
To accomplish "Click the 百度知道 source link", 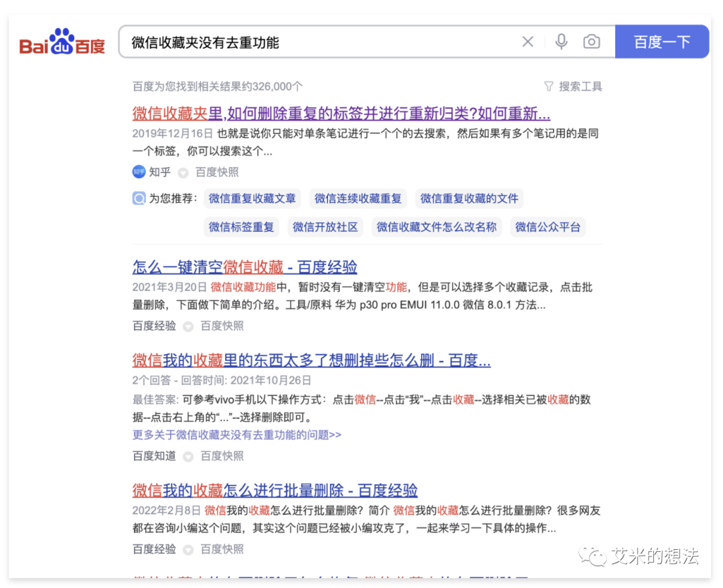I will click(x=154, y=456).
